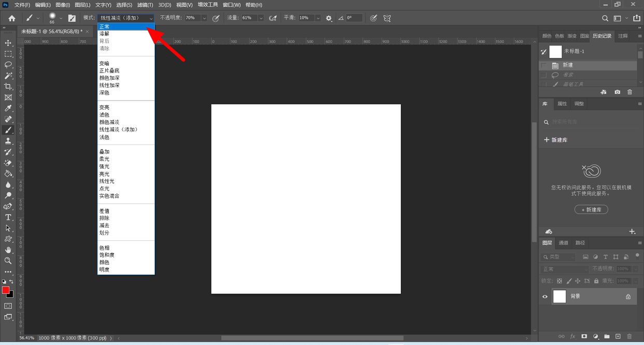Image resolution: width=644 pixels, height=345 pixels.
Task: Open the 模式 blend mode dropdown
Action: pyautogui.click(x=126, y=18)
